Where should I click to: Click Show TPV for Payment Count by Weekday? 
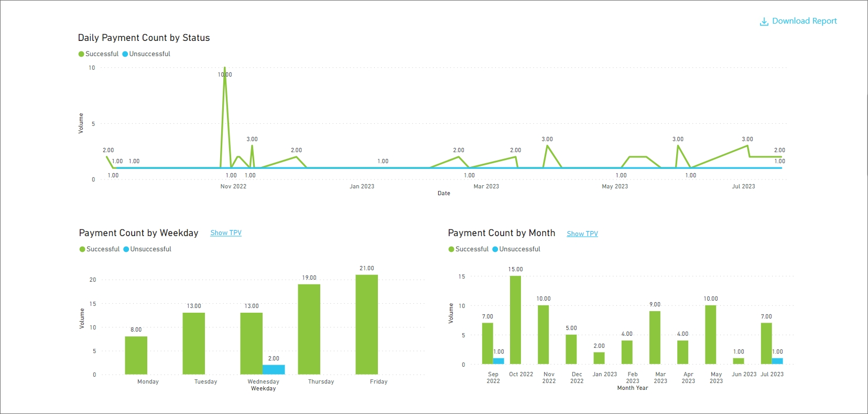(226, 233)
